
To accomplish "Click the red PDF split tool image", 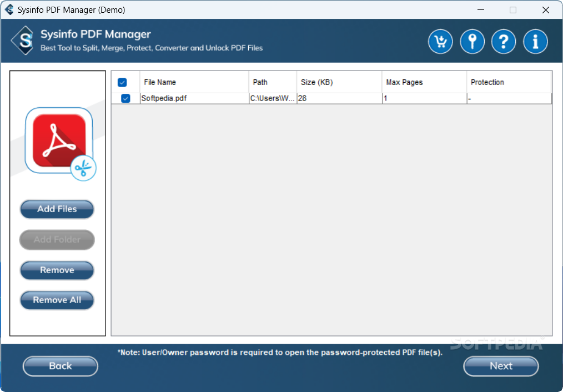I will [61, 143].
